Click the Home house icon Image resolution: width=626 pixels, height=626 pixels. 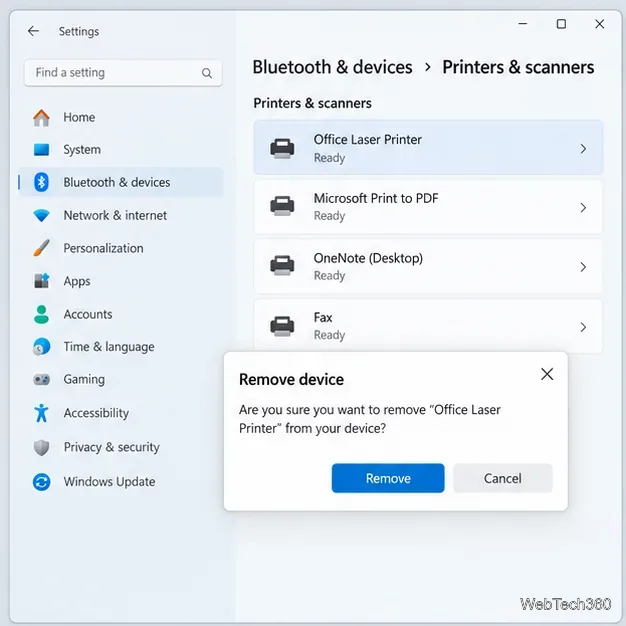[x=41, y=118]
